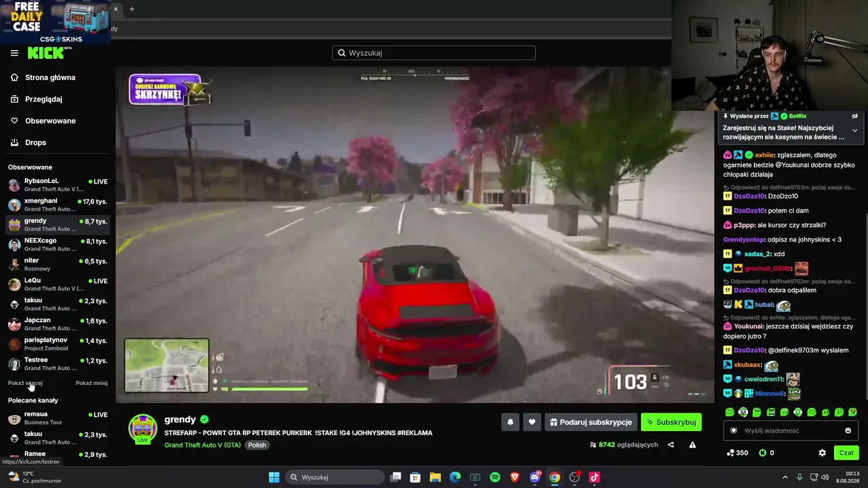Open Ramee recommended channel
This screenshot has width=868, height=488.
(58, 455)
